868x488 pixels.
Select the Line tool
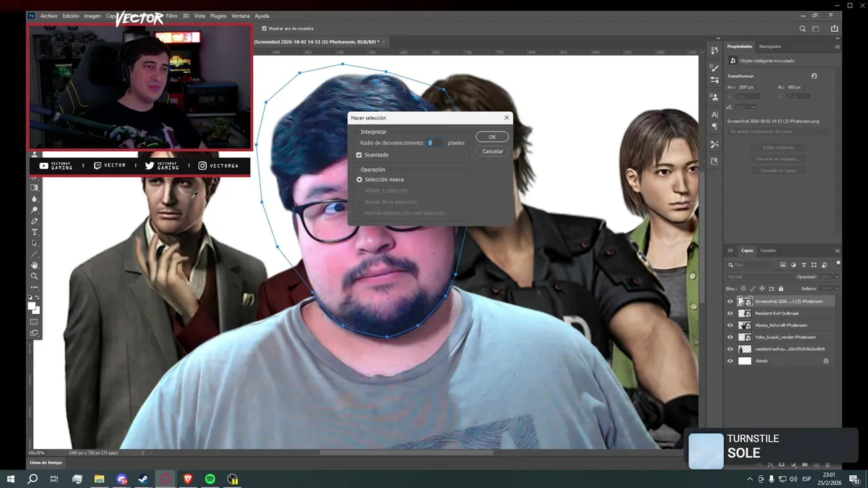pos(35,254)
